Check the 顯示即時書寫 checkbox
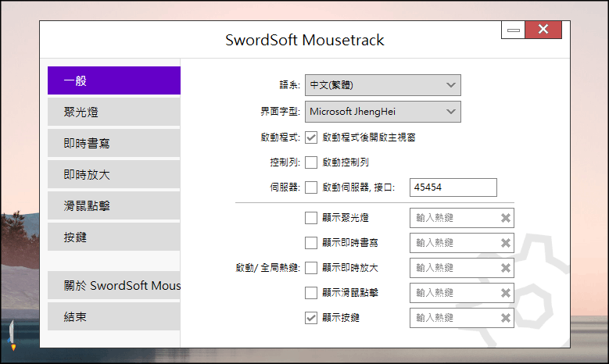 click(310, 243)
